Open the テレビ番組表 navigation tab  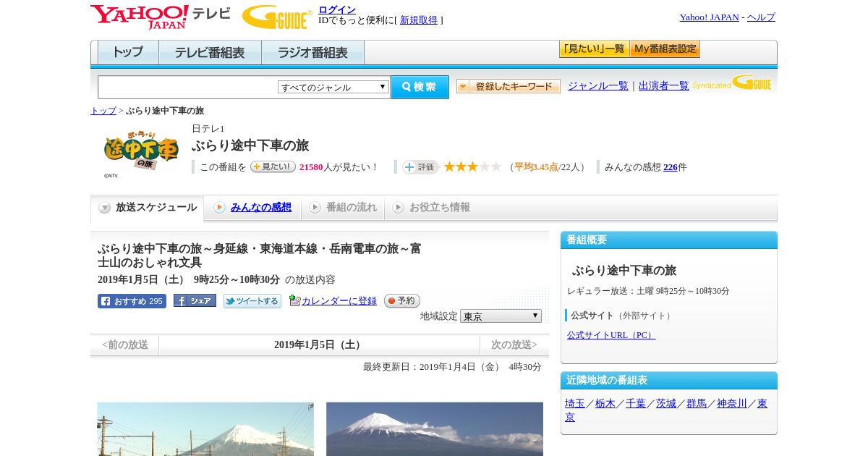210,53
